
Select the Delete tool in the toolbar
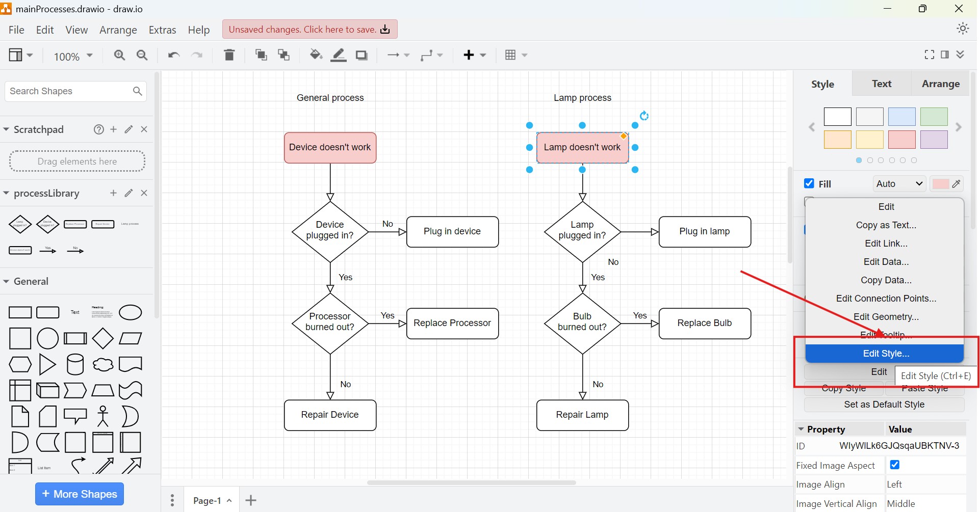pos(229,55)
